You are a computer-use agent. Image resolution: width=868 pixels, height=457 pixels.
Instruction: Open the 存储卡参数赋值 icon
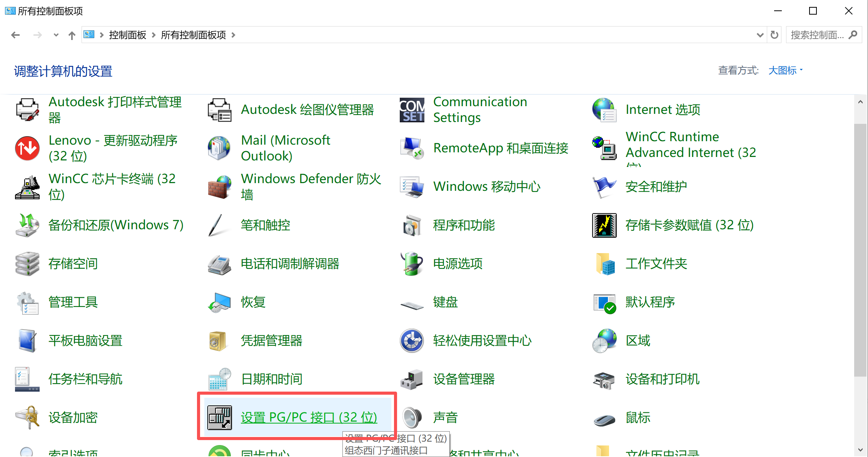(x=604, y=225)
